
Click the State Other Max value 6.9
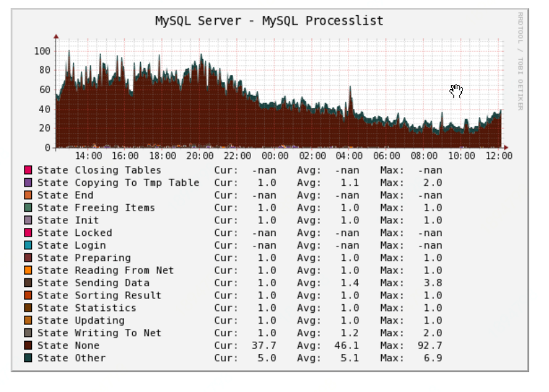[x=433, y=358]
